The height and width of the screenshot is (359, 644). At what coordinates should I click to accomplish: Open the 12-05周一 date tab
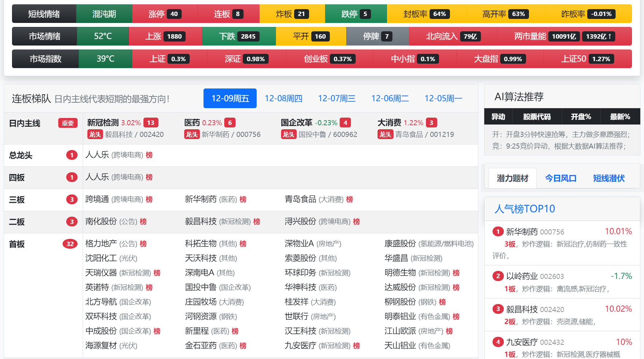point(443,98)
